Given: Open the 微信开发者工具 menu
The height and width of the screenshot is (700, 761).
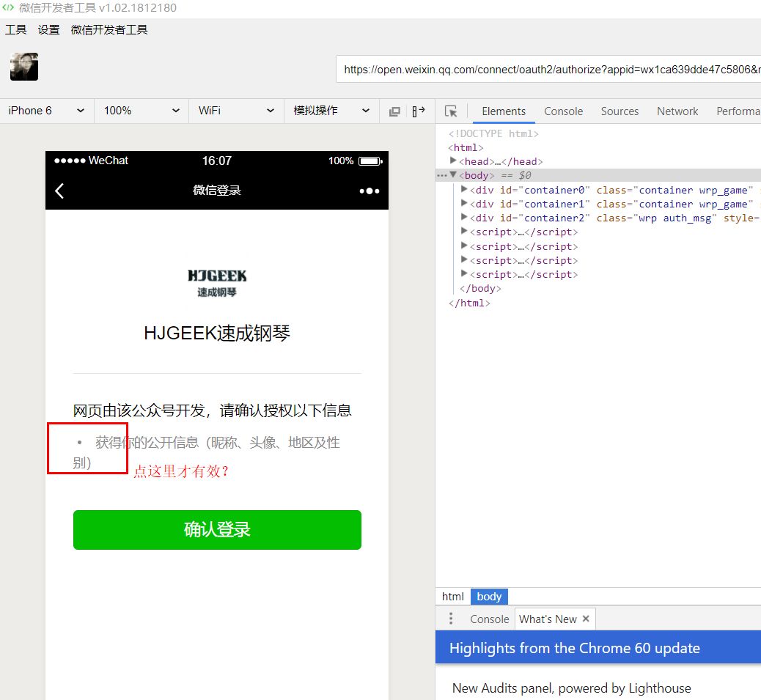Looking at the screenshot, I should 109,30.
